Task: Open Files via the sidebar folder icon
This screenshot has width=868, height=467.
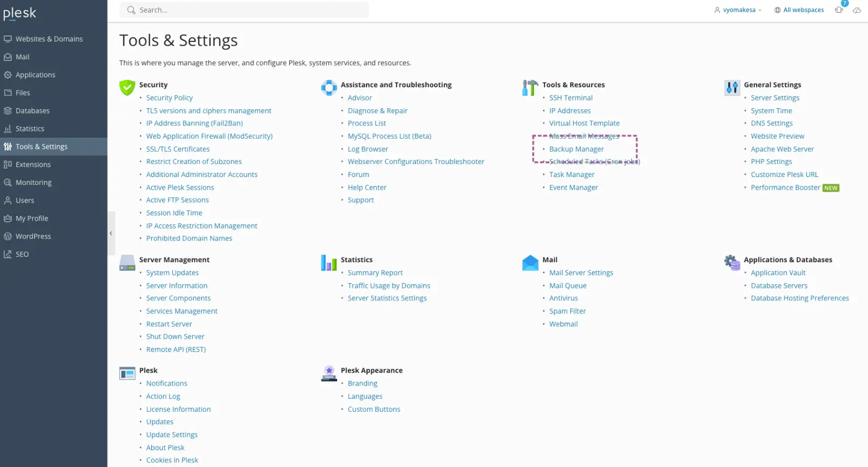Action: [x=7, y=92]
